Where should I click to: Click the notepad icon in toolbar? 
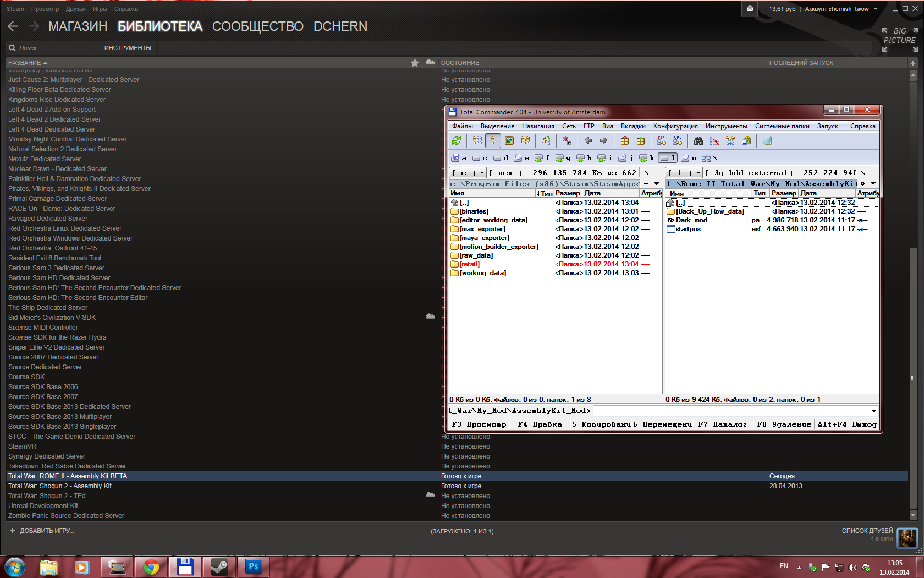pyautogui.click(x=767, y=141)
